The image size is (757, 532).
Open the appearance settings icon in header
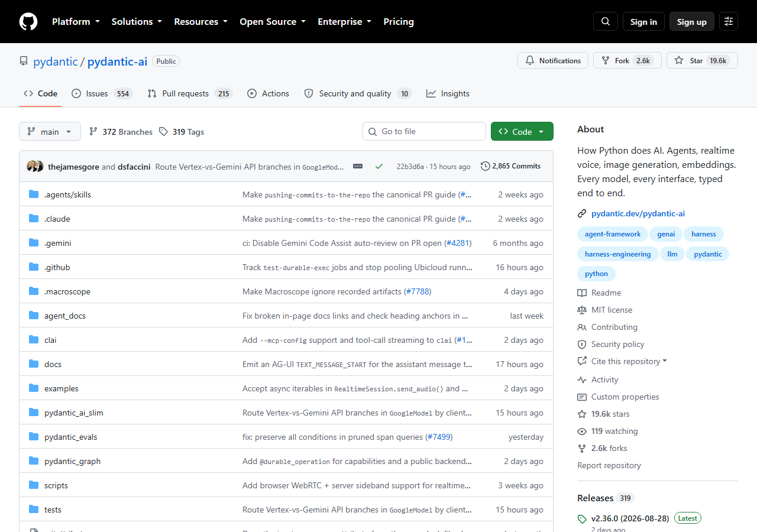tap(729, 21)
